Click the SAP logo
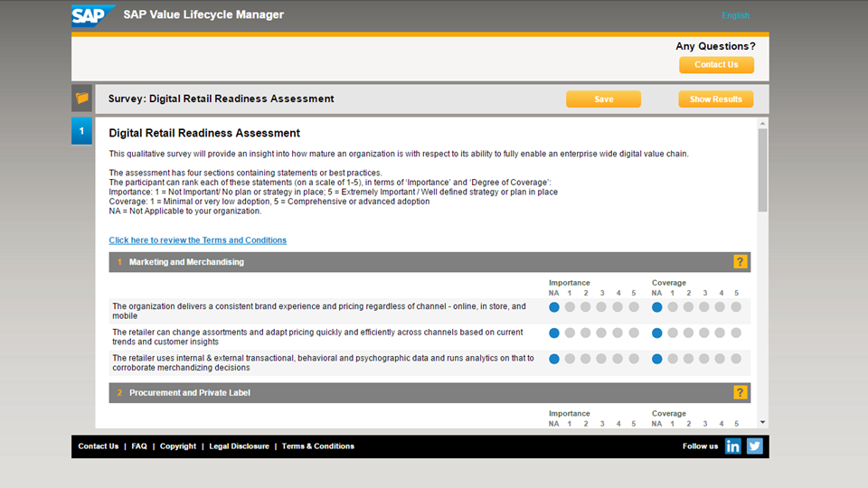Screen dimensions: 868x488 (x=92, y=15)
